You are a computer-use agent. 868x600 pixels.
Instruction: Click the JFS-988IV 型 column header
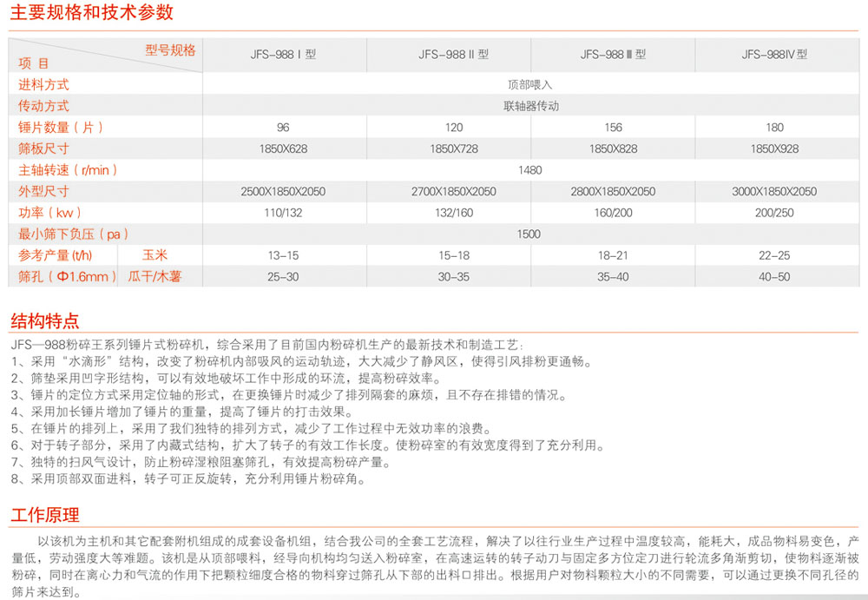[x=774, y=54]
